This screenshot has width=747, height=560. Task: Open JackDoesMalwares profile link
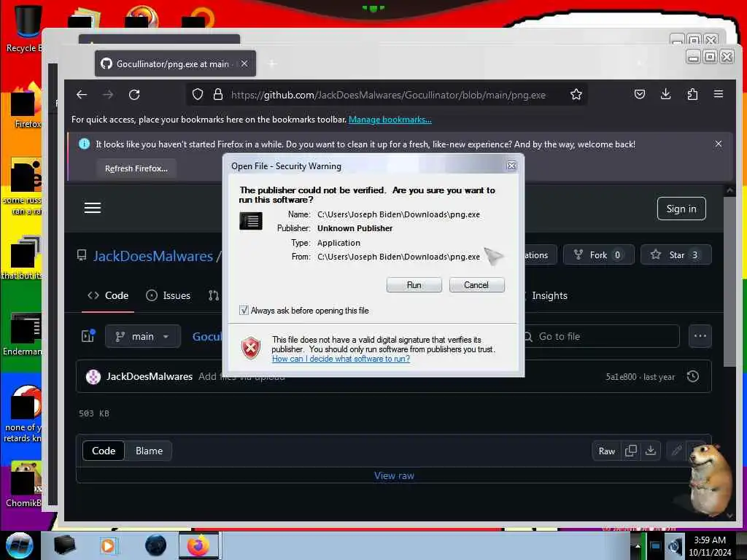click(x=153, y=256)
